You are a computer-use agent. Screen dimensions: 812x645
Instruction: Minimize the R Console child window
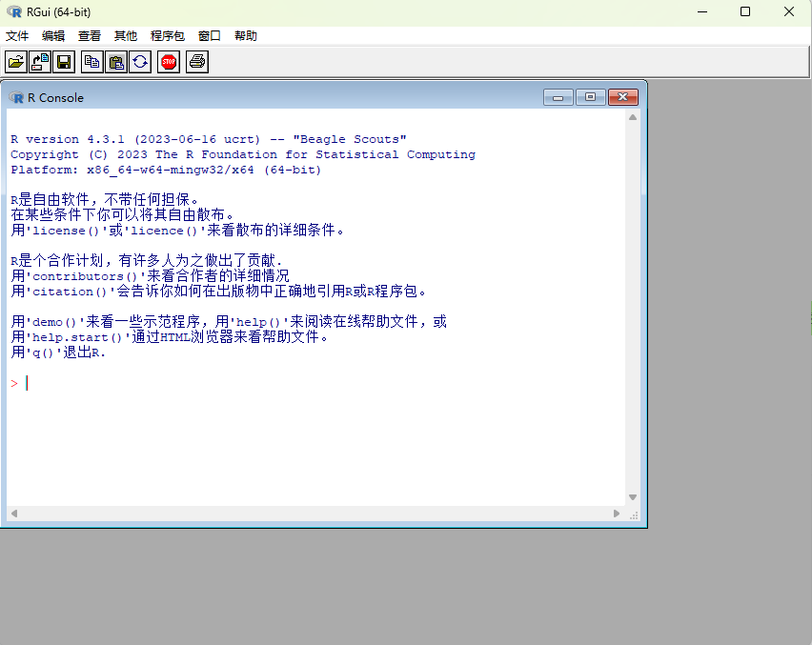(x=558, y=97)
